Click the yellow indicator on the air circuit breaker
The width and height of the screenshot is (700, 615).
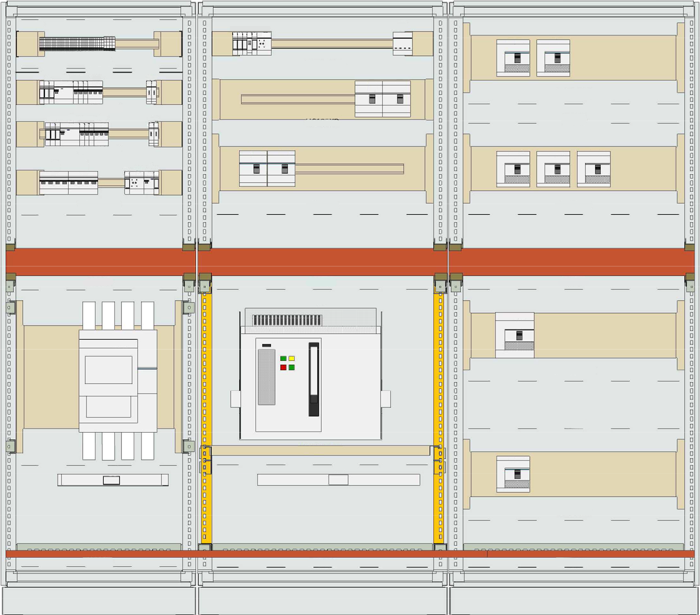[x=292, y=359]
